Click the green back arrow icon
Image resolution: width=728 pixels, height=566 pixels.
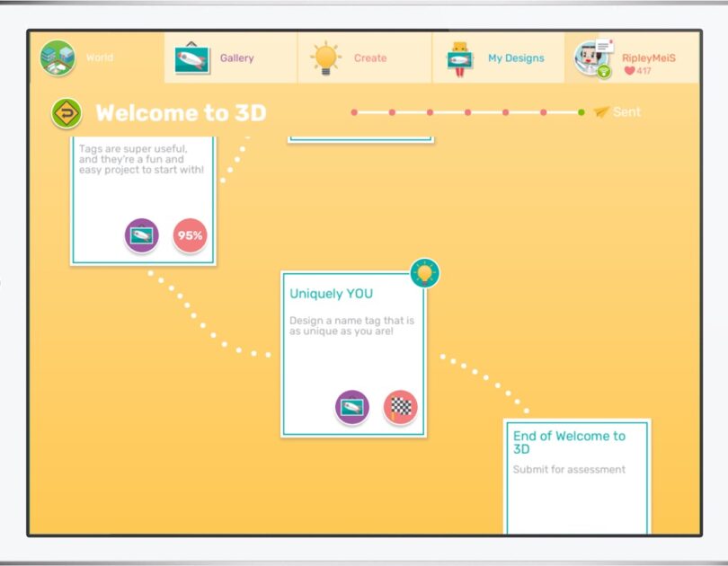point(67,113)
